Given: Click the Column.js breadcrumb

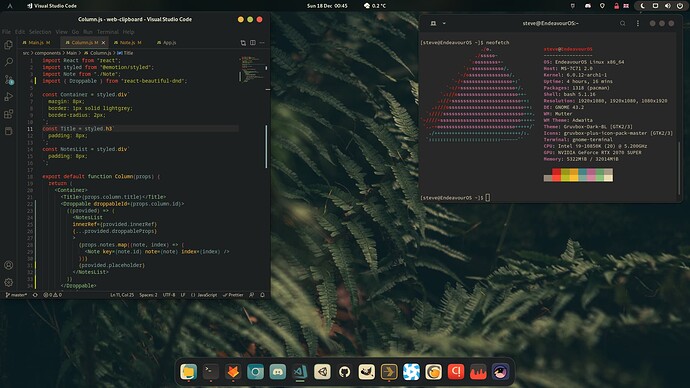Looking at the screenshot, I should point(98,53).
